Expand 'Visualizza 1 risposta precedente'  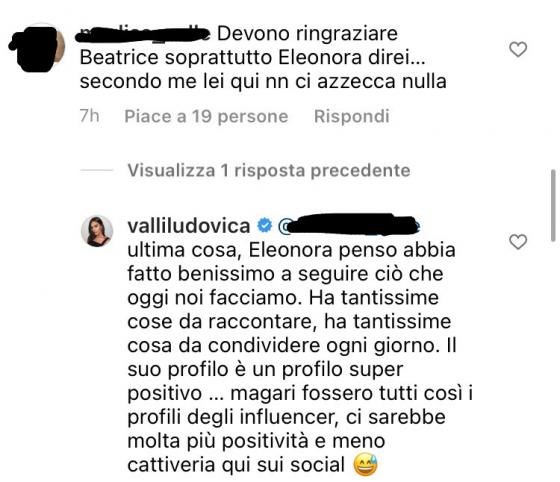[269, 170]
